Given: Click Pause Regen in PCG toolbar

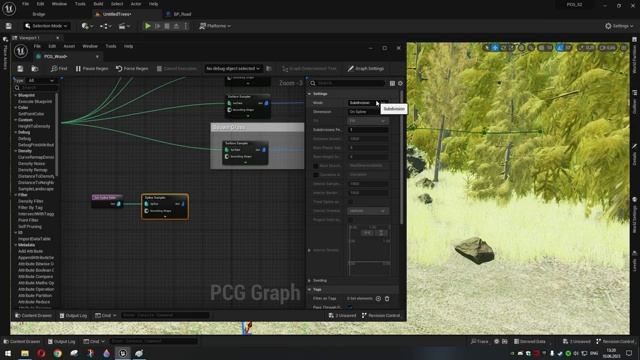Looking at the screenshot, I should tap(92, 69).
